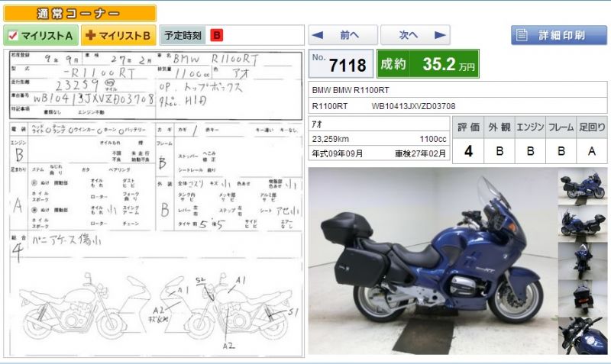This screenshot has width=611, height=364.
Task: Click the 通常コーナー orange banner
Action: (80, 13)
